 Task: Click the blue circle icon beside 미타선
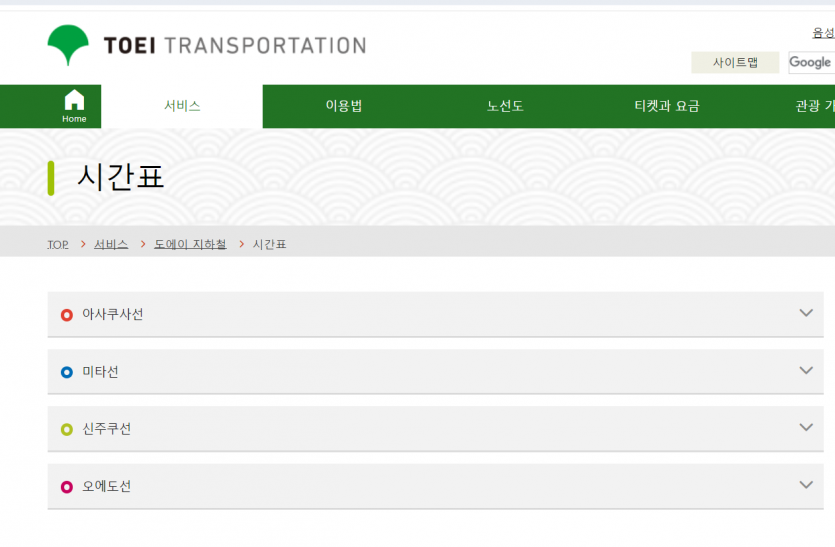pos(67,372)
